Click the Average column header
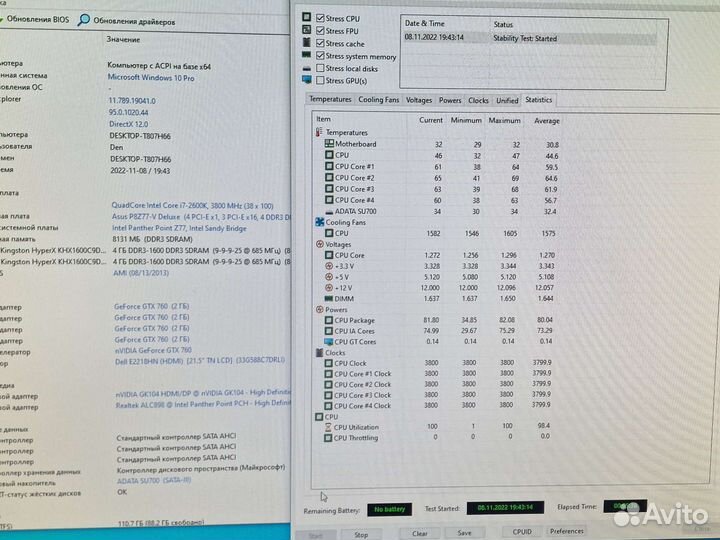This screenshot has height=540, width=720. pyautogui.click(x=546, y=121)
